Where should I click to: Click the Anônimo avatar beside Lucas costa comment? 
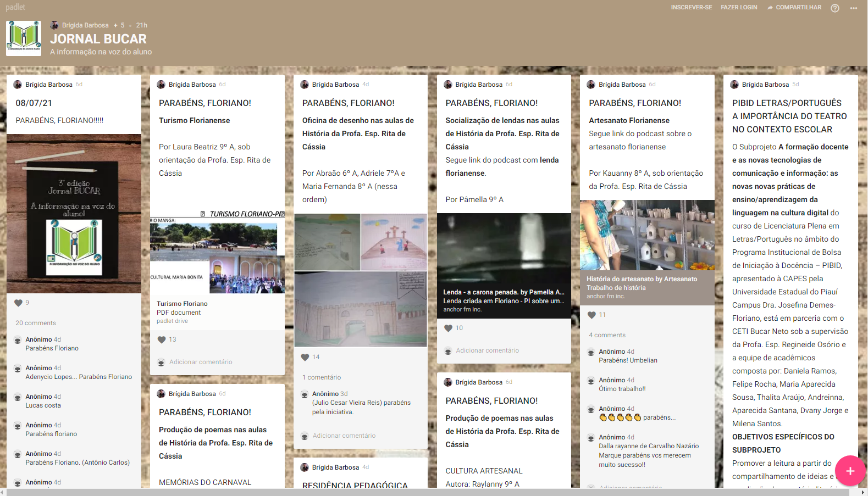point(18,397)
